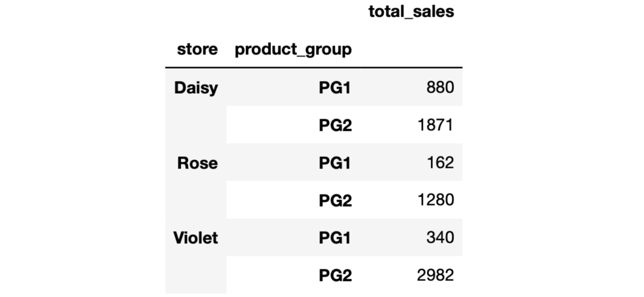Pick the 162 sales value cell
The width and height of the screenshot is (644, 297).
click(x=440, y=163)
